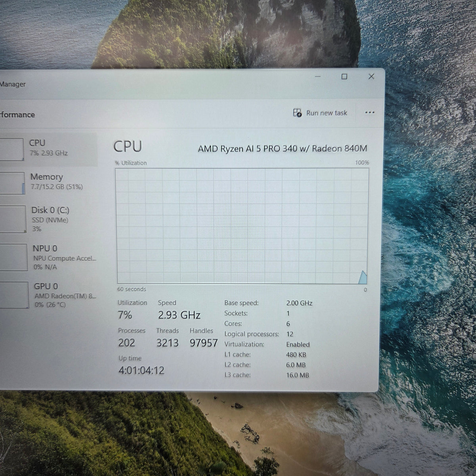This screenshot has height=476, width=476.
Task: Click the 7% utilization value
Action: point(125,315)
